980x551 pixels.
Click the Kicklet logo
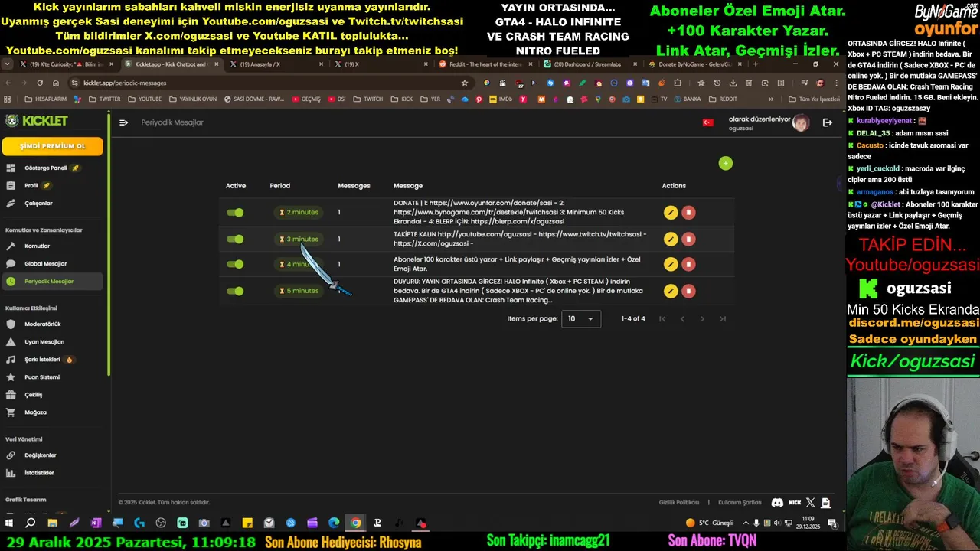(x=37, y=121)
